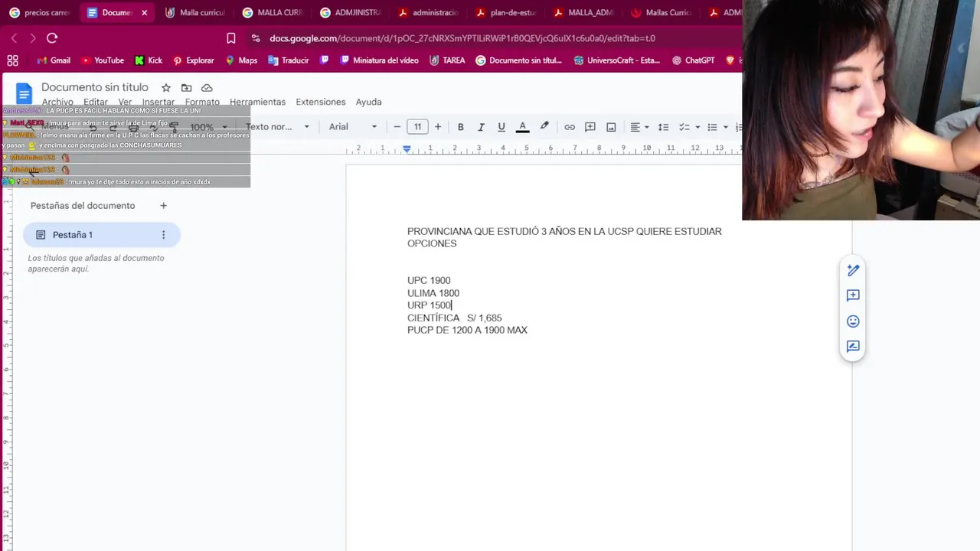Reload the browser page
980x551 pixels.
pos(52,38)
